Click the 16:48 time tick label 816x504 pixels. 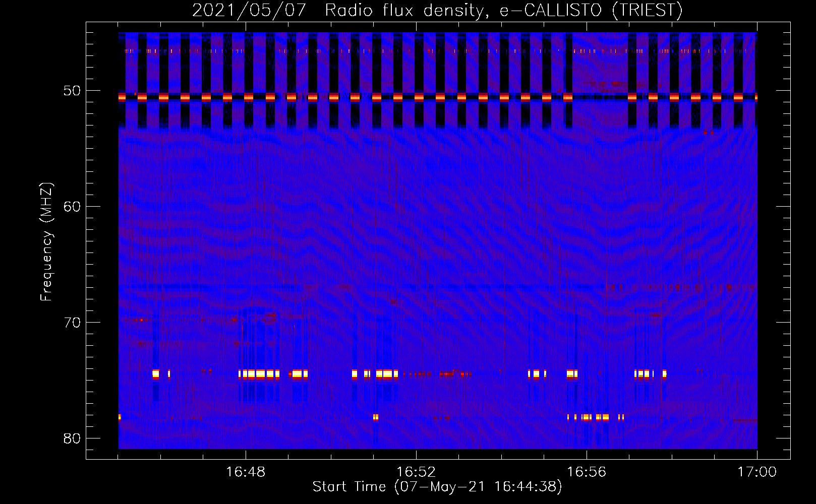(x=246, y=472)
